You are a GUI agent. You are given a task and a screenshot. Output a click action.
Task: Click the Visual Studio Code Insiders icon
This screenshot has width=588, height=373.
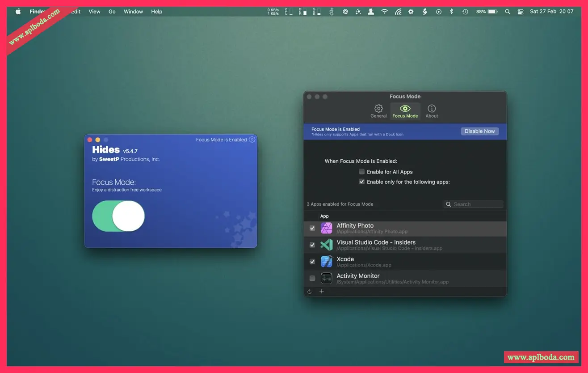point(327,245)
